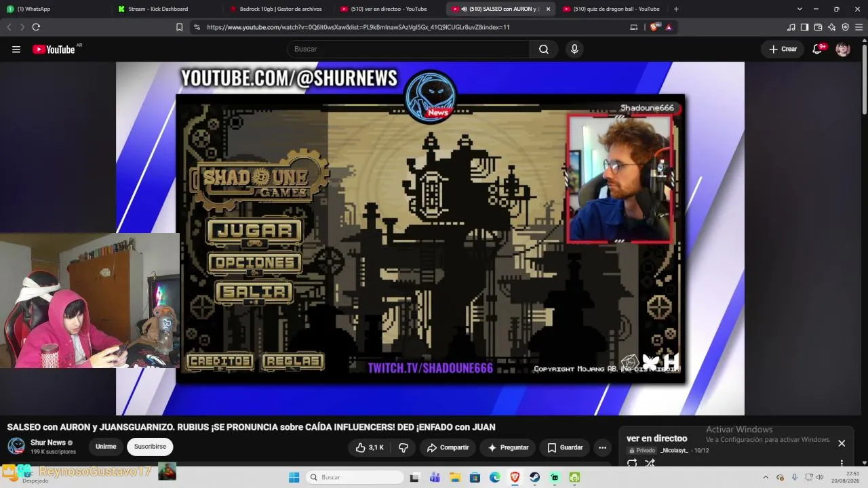Open Steam from the taskbar
The image size is (868, 488).
pos(535,477)
